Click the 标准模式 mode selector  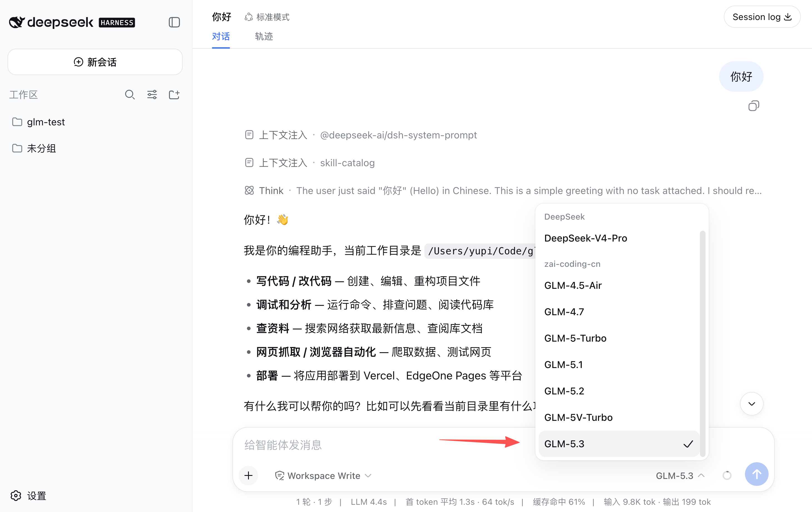(x=267, y=17)
